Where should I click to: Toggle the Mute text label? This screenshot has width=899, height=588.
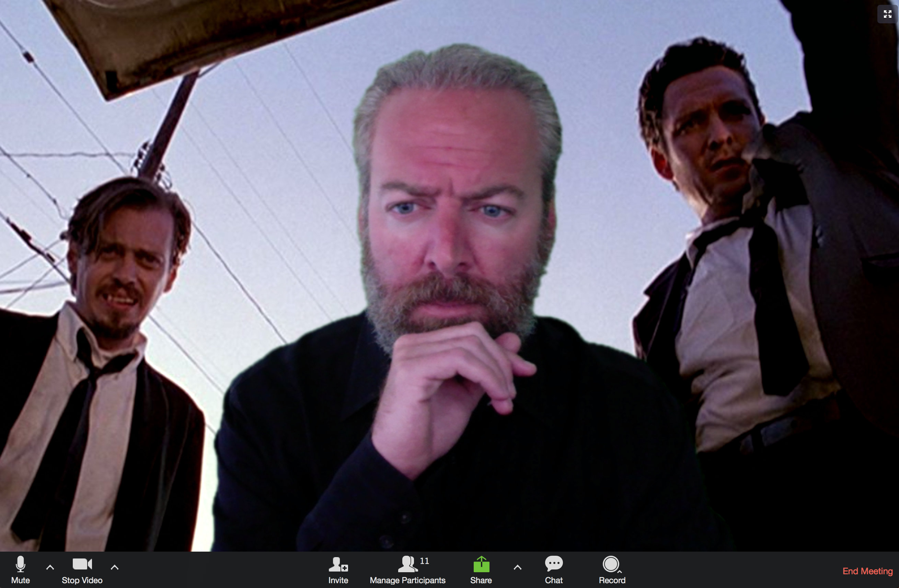[20, 580]
